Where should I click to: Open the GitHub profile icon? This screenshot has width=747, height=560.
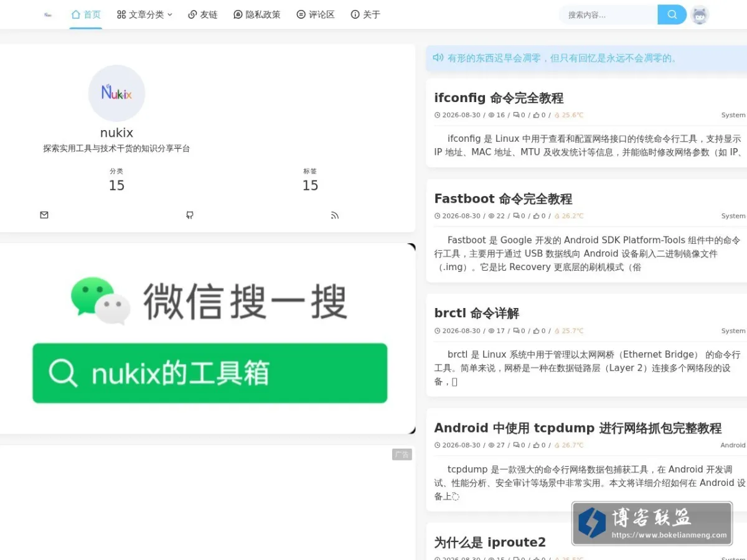point(190,215)
